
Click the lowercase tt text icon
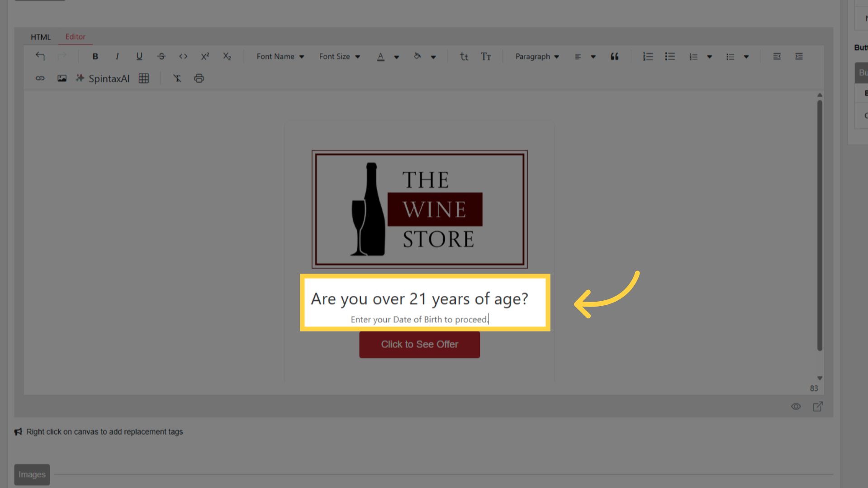coord(464,57)
